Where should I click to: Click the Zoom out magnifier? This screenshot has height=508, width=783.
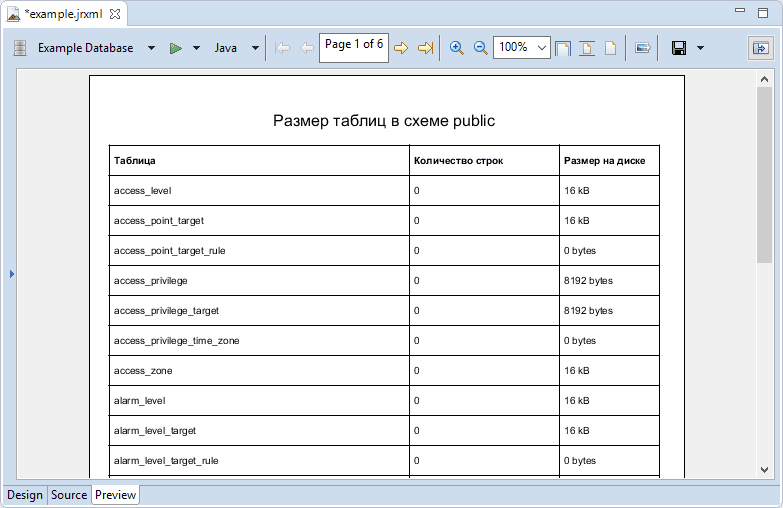(x=480, y=48)
